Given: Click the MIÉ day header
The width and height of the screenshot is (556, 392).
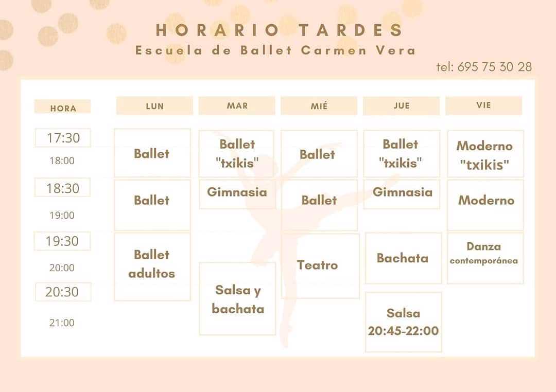Looking at the screenshot, I should (319, 105).
